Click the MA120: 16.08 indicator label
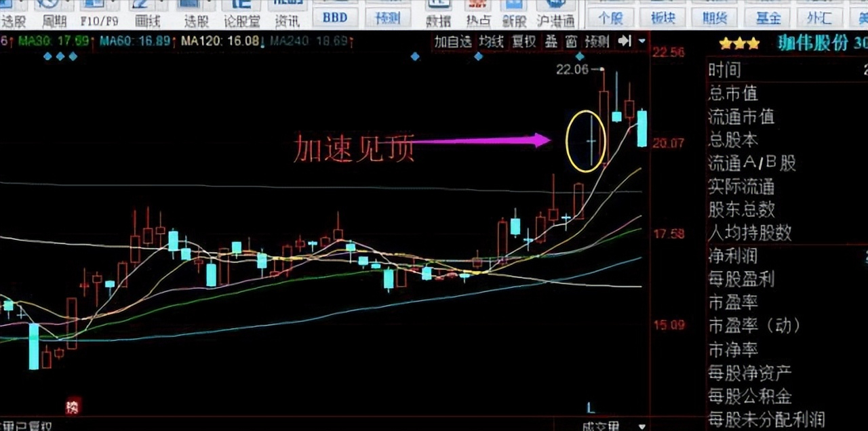Screen dimensions: 868x431 coord(220,41)
